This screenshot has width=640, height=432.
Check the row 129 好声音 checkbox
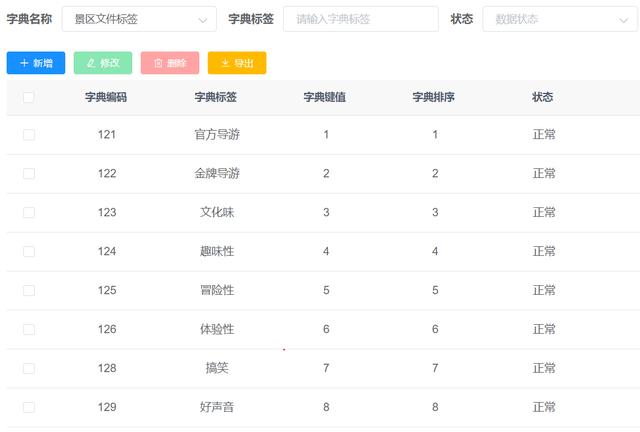29,407
